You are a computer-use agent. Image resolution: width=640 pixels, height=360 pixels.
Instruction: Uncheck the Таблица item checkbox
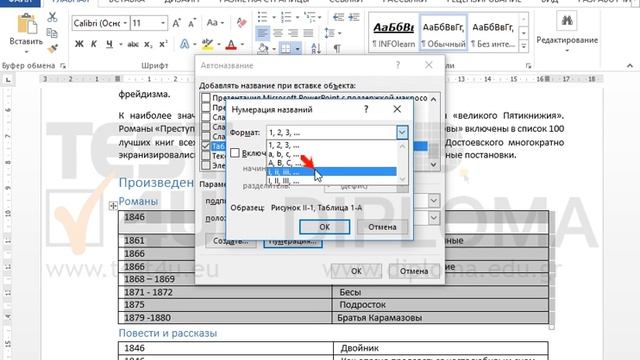tap(206, 146)
